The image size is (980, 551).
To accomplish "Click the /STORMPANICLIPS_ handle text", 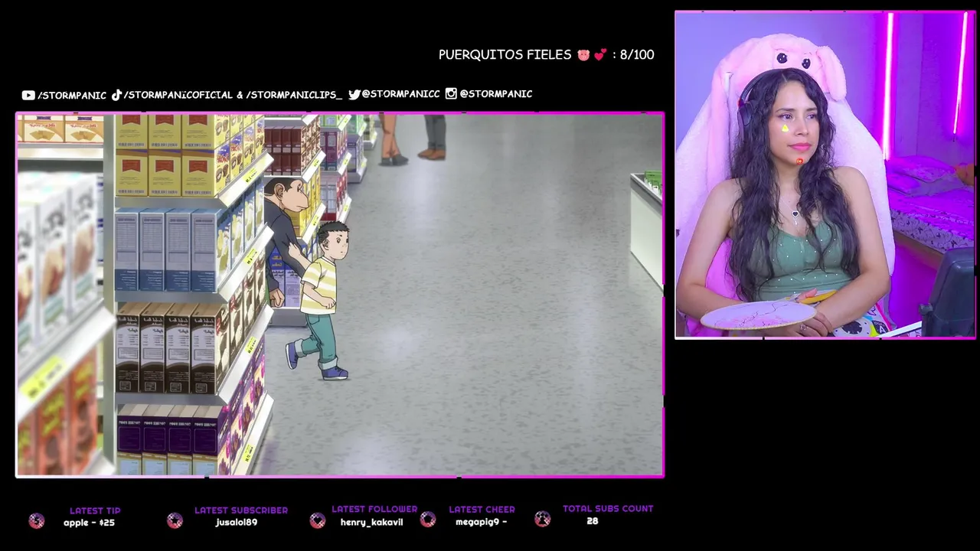I will coord(294,95).
